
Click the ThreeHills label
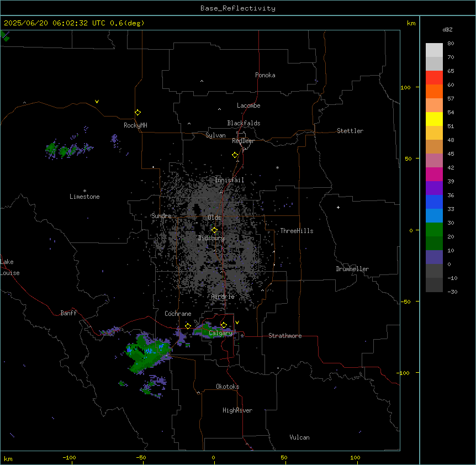pyautogui.click(x=297, y=231)
